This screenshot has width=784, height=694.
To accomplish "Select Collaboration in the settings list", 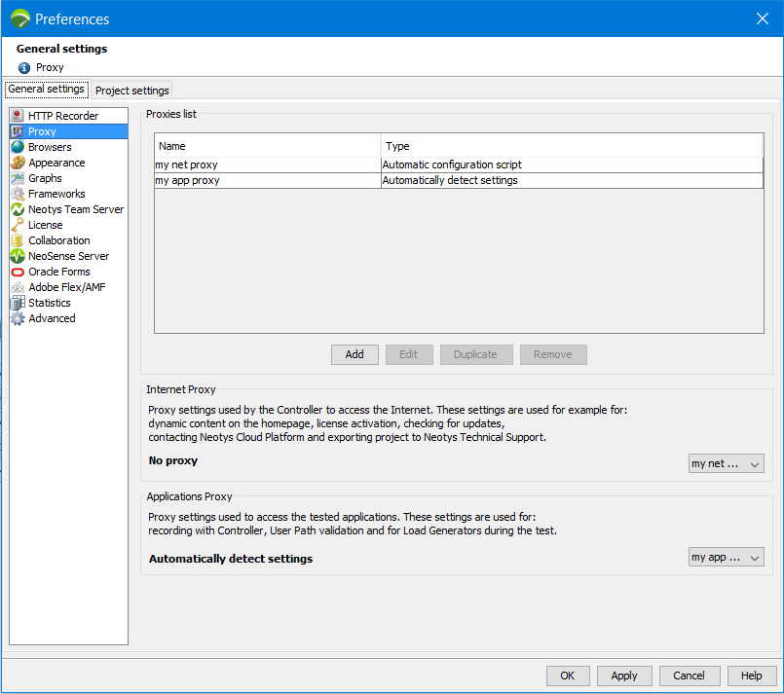I will point(58,240).
